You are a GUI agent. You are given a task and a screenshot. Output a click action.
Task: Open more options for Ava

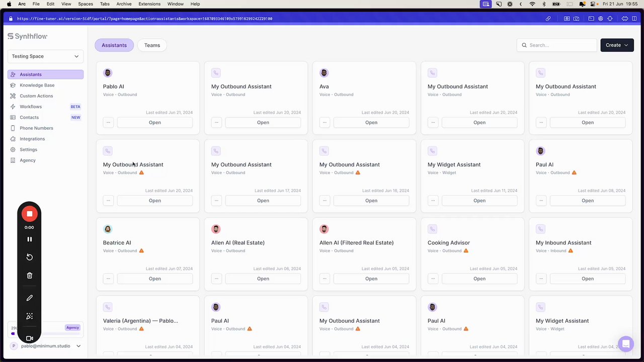coord(325,122)
